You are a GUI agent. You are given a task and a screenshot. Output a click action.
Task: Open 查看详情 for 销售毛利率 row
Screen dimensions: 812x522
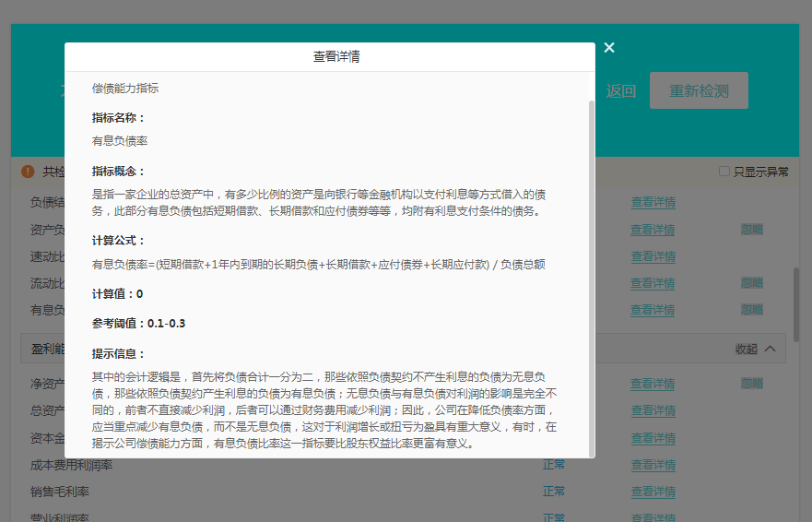pyautogui.click(x=653, y=492)
